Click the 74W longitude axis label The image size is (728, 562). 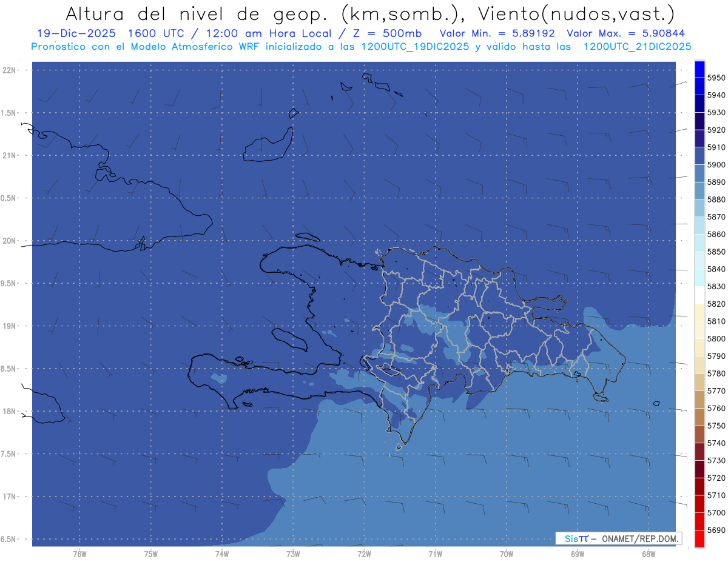[222, 554]
